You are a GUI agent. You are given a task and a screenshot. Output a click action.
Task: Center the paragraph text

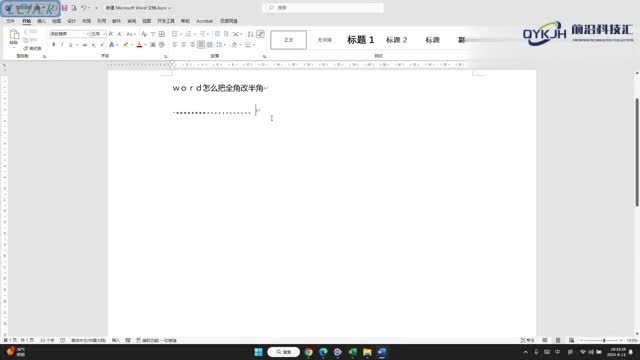[184, 45]
